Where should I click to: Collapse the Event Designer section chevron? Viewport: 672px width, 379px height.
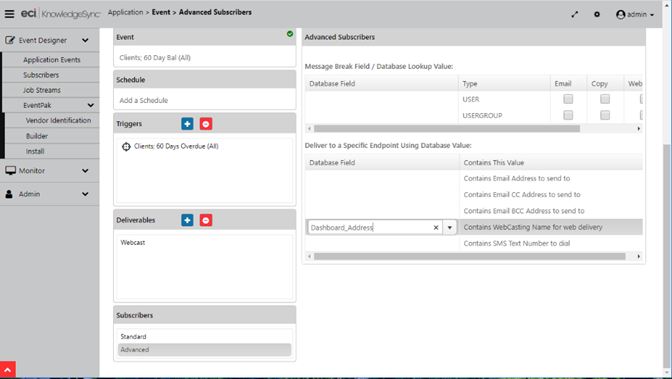pyautogui.click(x=85, y=40)
